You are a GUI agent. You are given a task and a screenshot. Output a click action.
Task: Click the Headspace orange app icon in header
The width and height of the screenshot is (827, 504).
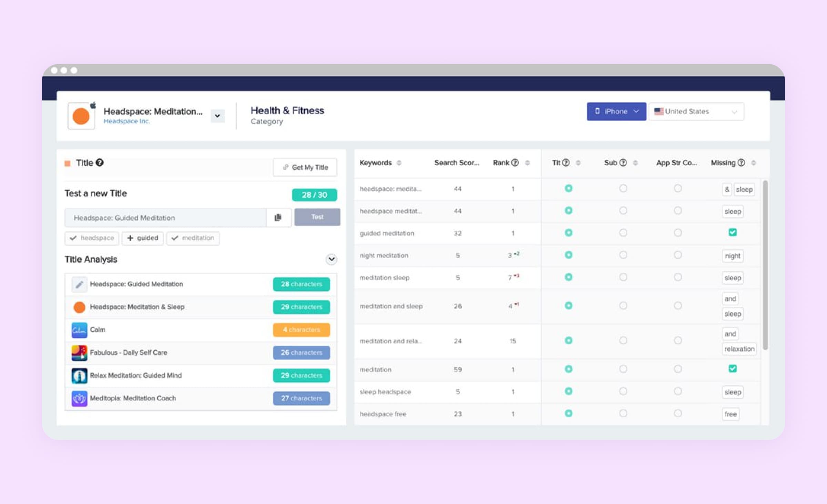[81, 116]
